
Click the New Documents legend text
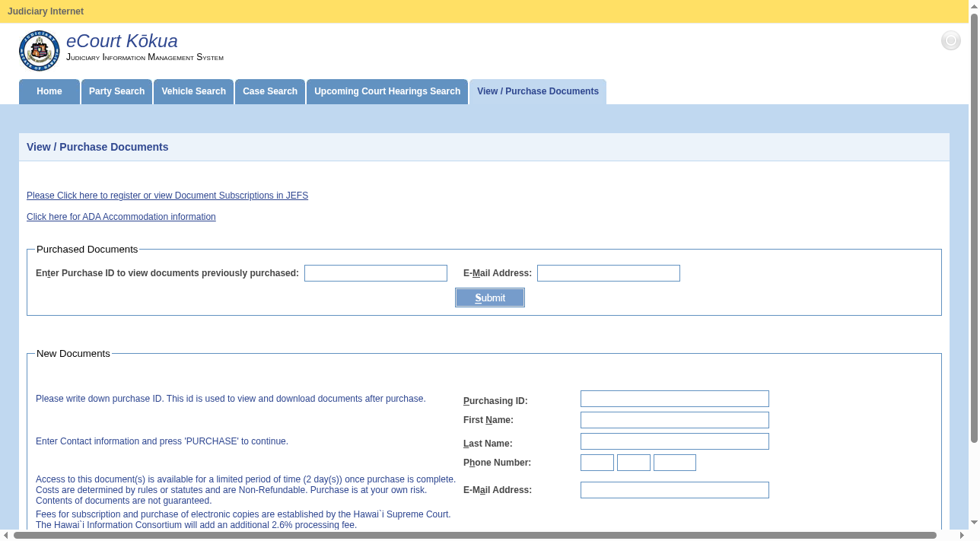tap(73, 354)
